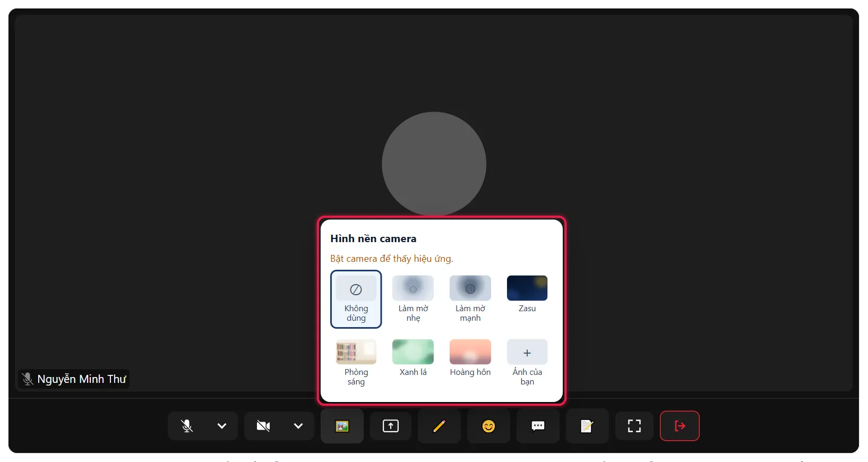This screenshot has width=868, height=462.
Task: Toggle the muted microphone button
Action: pyautogui.click(x=187, y=426)
